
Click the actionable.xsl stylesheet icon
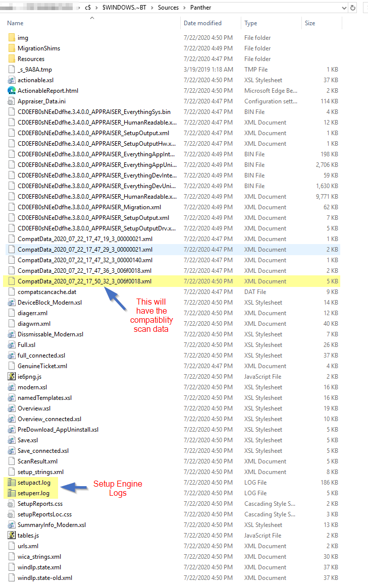coord(12,80)
